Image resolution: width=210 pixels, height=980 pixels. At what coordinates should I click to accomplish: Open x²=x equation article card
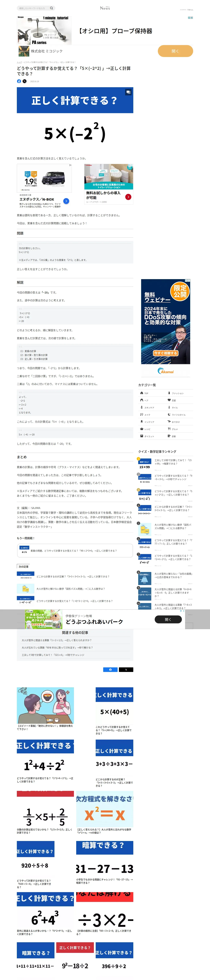tap(105, 813)
